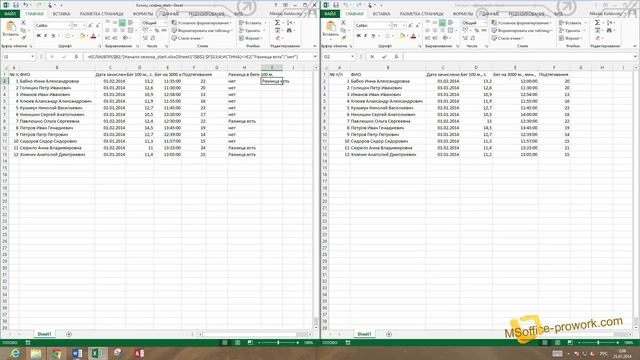Open РАЗМЕТКА СТРАНИЦЫ tab in left window
This screenshot has height=360, width=640.
tap(101, 13)
